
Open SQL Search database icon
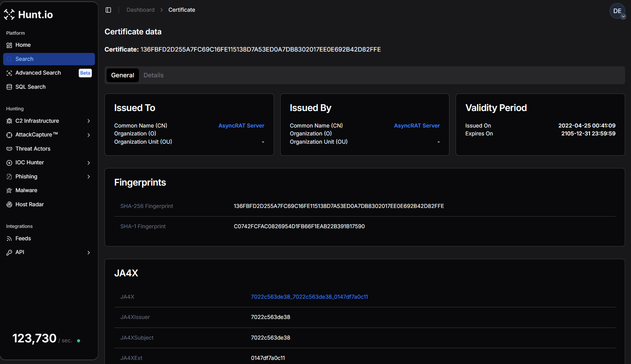[9, 87]
